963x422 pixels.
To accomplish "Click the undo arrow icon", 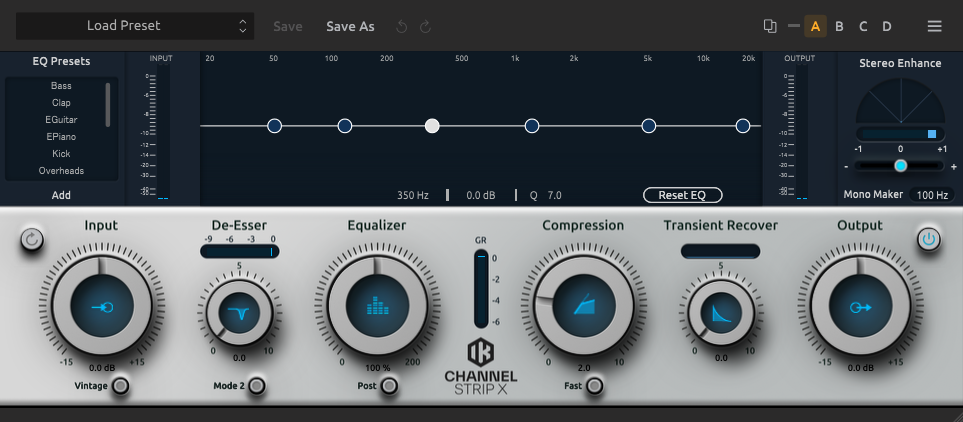I will pos(402,26).
